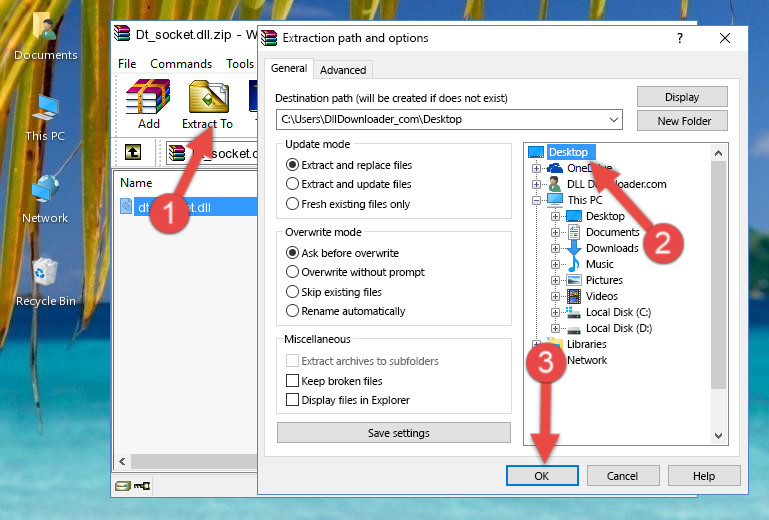
Task: Switch to the Advanced tab
Action: pyautogui.click(x=343, y=70)
